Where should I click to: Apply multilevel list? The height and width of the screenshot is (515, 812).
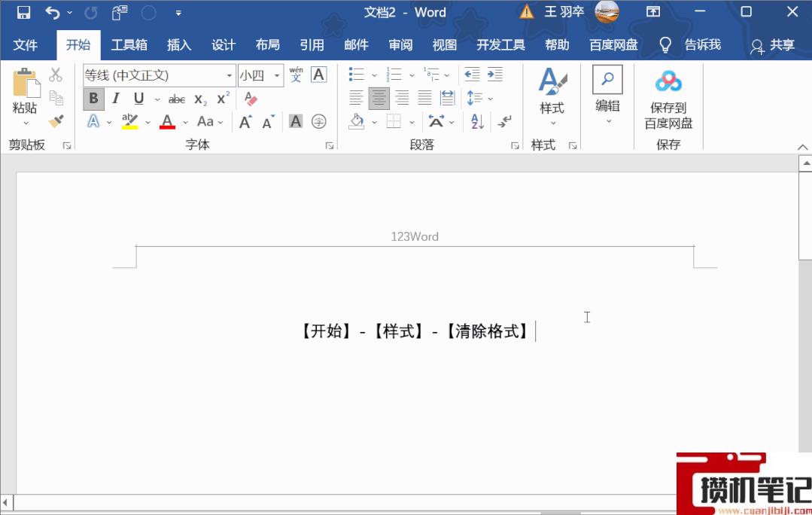click(x=431, y=75)
